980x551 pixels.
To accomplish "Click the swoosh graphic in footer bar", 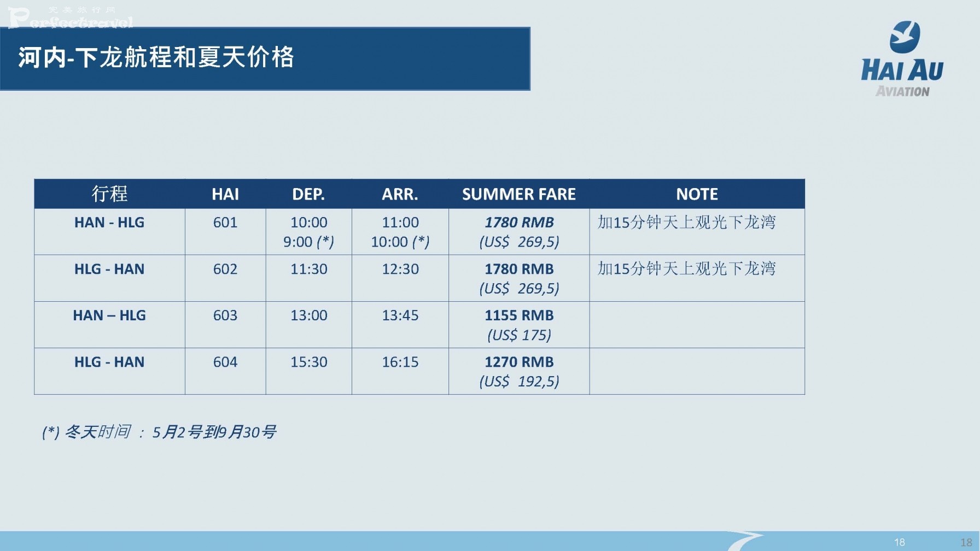I will click(745, 541).
